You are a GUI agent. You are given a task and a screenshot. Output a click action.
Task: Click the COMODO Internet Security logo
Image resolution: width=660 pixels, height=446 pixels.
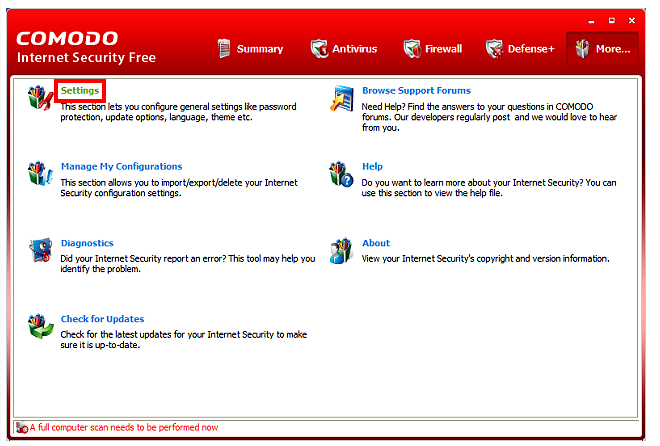[86, 47]
